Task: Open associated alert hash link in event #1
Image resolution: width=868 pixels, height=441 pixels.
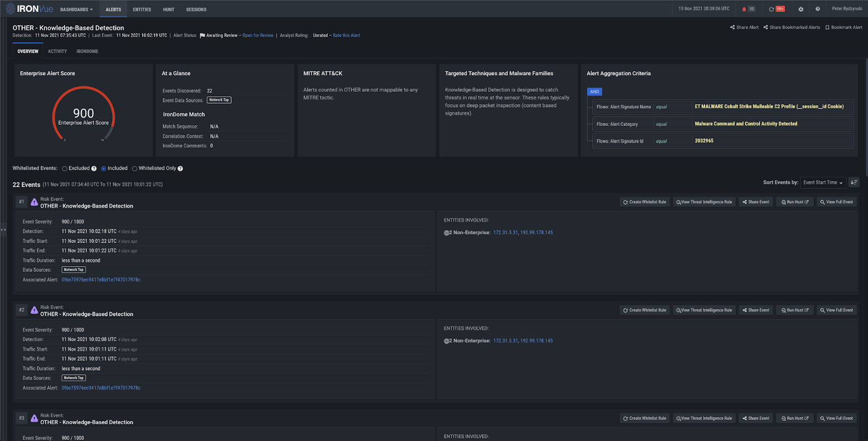Action: click(x=101, y=280)
